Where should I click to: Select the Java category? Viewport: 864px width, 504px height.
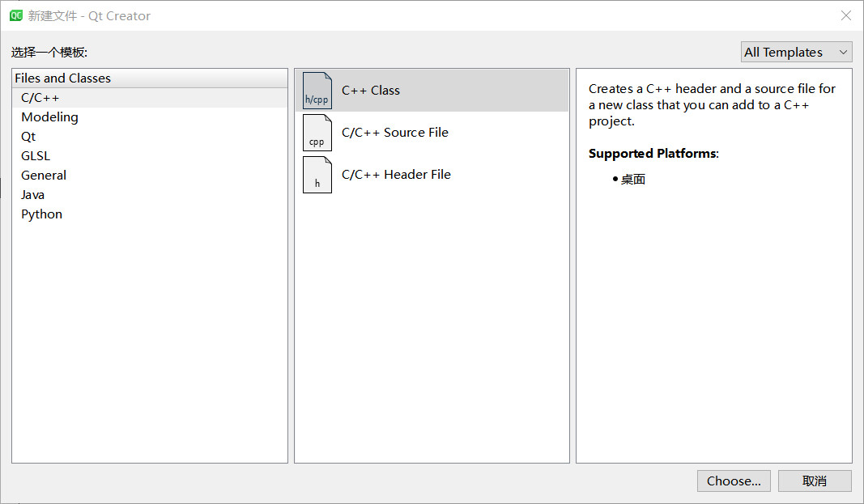33,195
